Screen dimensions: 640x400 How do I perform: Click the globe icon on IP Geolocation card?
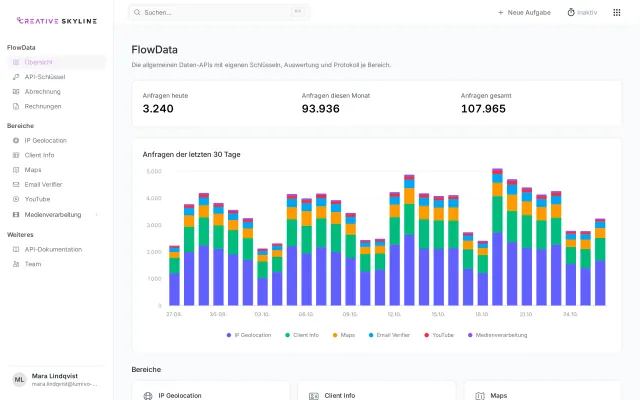click(148, 396)
